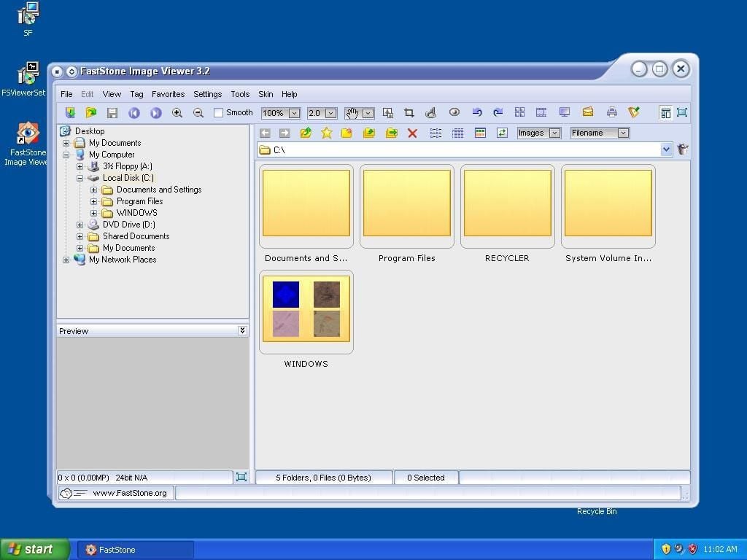Image resolution: width=747 pixels, height=560 pixels.
Task: Start slideshow monitor icon
Action: pos(565,112)
